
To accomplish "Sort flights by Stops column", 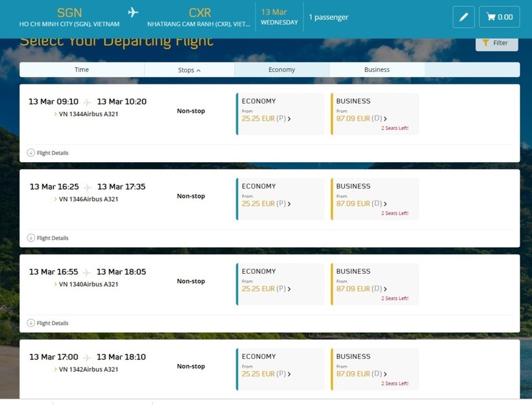I will 189,70.
